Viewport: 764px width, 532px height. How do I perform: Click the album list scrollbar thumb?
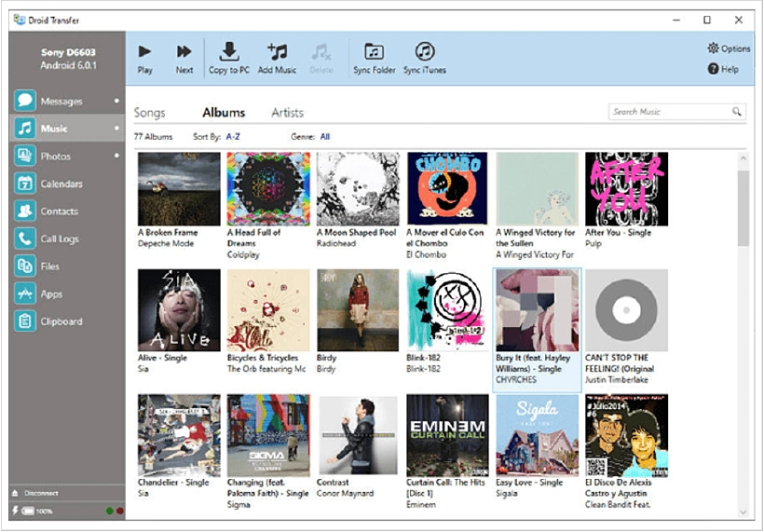pyautogui.click(x=744, y=208)
